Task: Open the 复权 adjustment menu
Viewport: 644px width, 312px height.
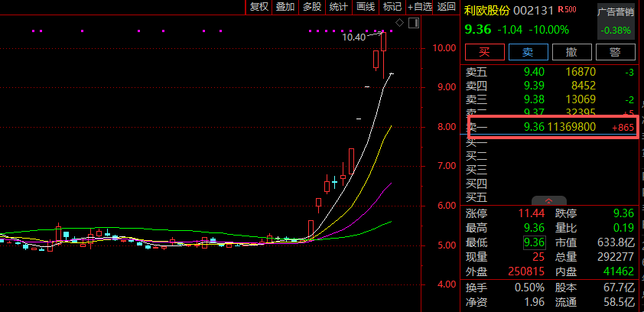Action: tap(259, 7)
